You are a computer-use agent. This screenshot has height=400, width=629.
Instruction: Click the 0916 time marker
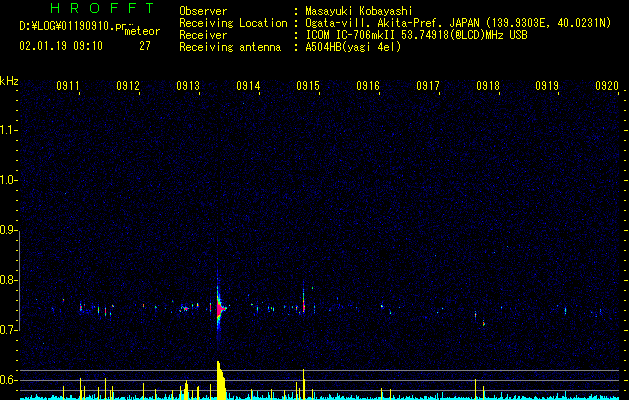point(368,86)
